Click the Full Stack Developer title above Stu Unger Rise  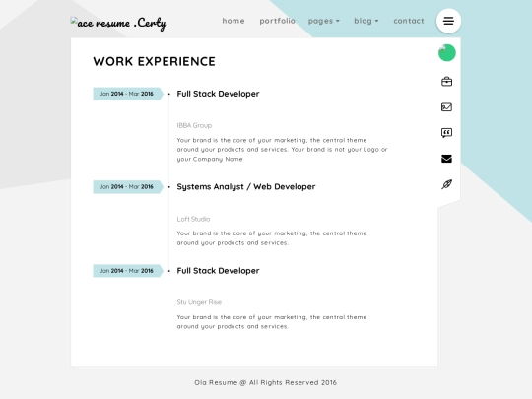(x=218, y=271)
